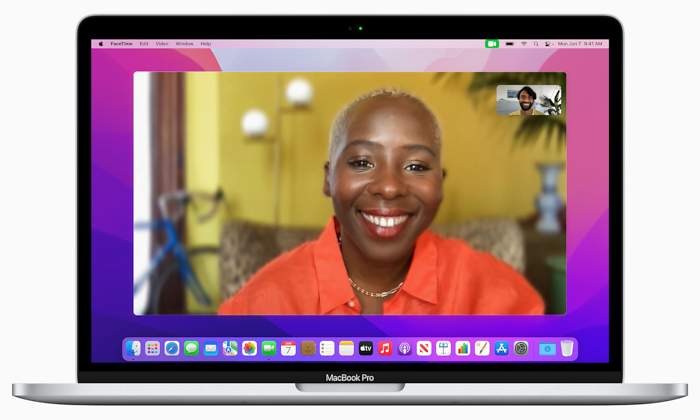700x420 pixels.
Task: Launch Maps from the dock
Action: [230, 348]
